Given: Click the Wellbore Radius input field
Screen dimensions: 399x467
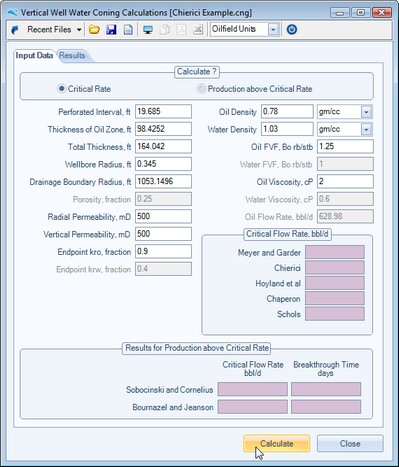Looking at the screenshot, I should point(163,164).
